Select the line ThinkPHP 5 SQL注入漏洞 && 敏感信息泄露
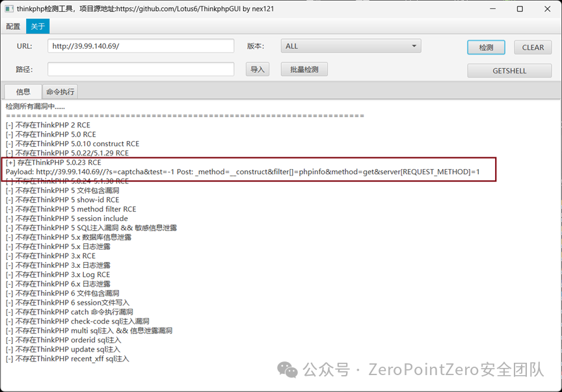 (x=92, y=228)
